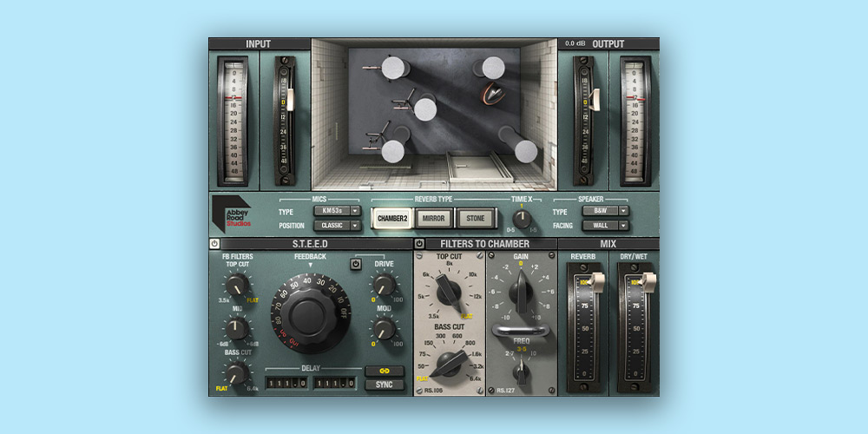Viewport: 868px width, 434px height.
Task: Click the Time X knob
Action: (521, 219)
